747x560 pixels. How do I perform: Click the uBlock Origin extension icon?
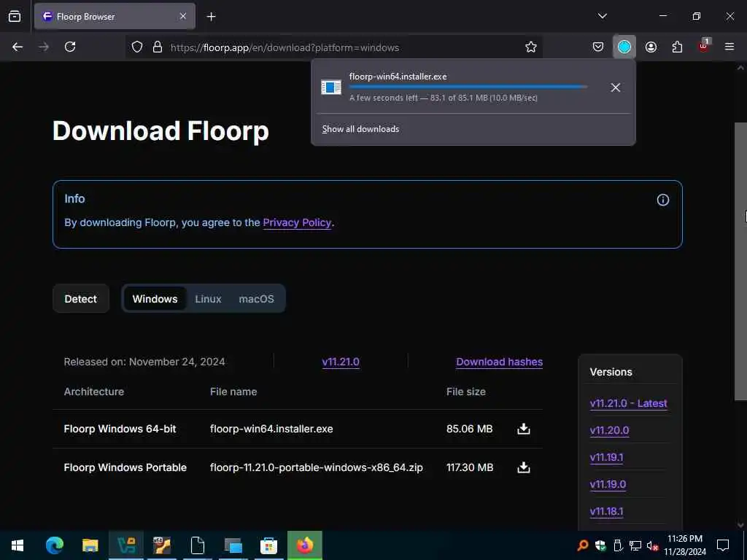tap(704, 46)
